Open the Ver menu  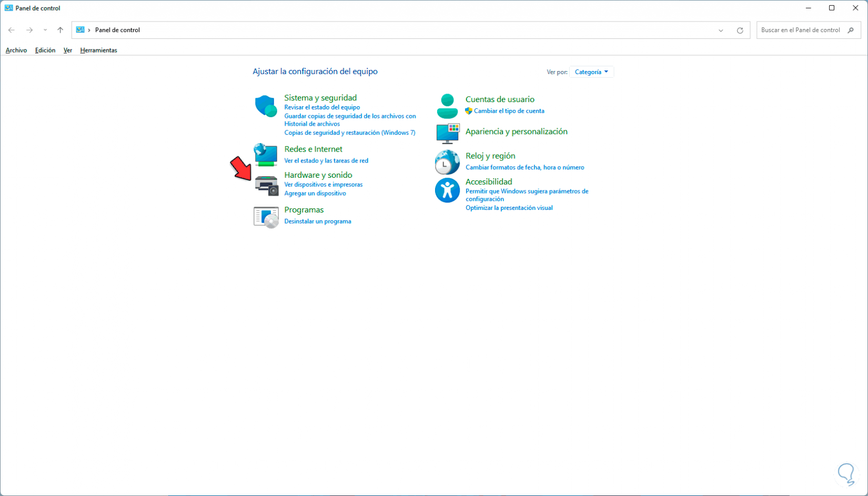pos(68,50)
